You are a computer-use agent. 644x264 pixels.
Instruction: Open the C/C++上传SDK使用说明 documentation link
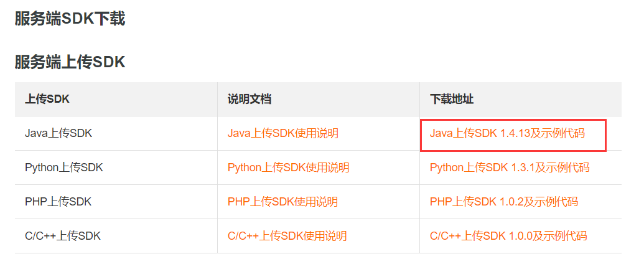click(x=287, y=236)
